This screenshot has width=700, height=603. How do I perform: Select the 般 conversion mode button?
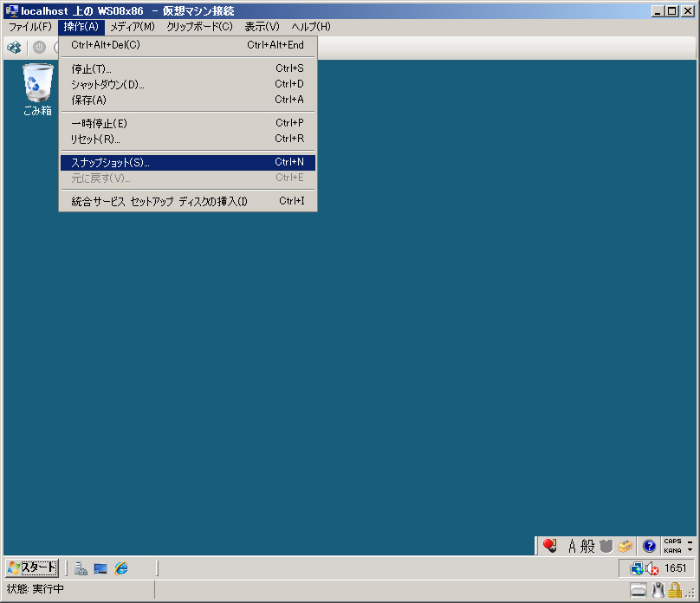[587, 546]
